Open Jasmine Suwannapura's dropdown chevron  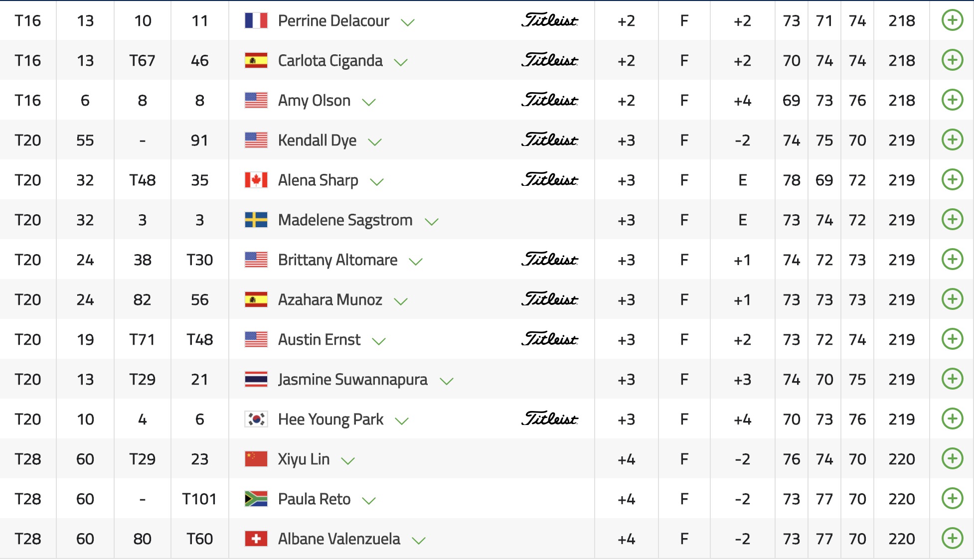[x=447, y=381]
